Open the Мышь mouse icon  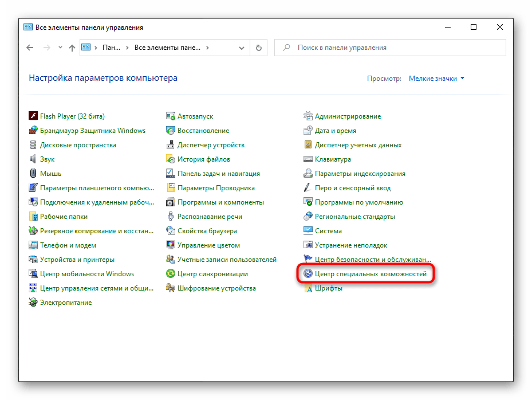pyautogui.click(x=33, y=173)
